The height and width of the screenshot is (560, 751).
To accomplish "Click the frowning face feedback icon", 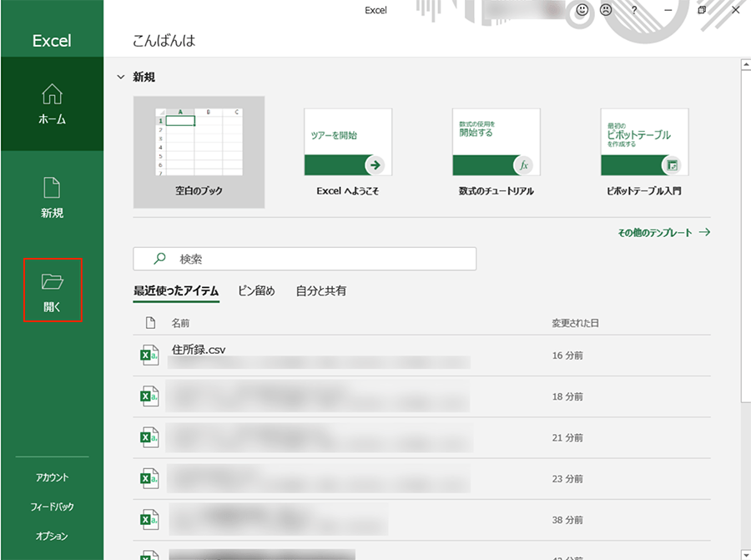I will [606, 9].
